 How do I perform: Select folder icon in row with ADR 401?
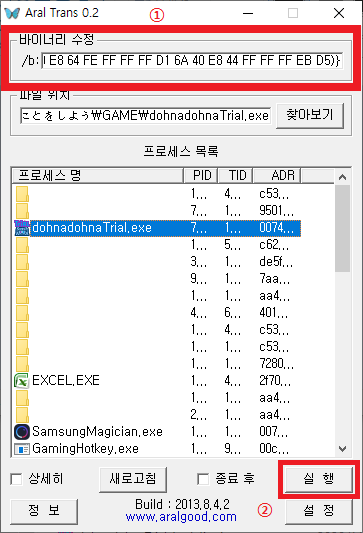[22, 313]
